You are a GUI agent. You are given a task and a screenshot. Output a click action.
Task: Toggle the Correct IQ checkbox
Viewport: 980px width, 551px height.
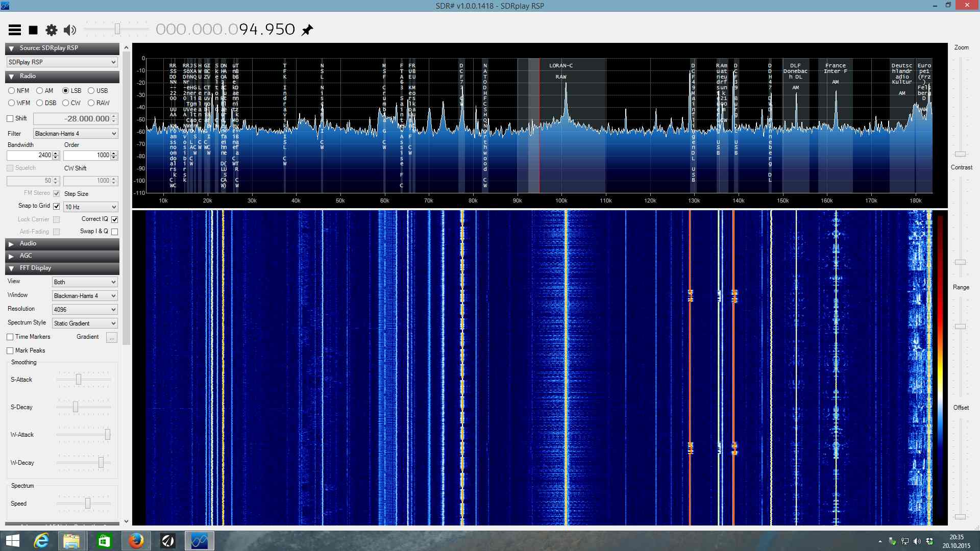pos(115,219)
